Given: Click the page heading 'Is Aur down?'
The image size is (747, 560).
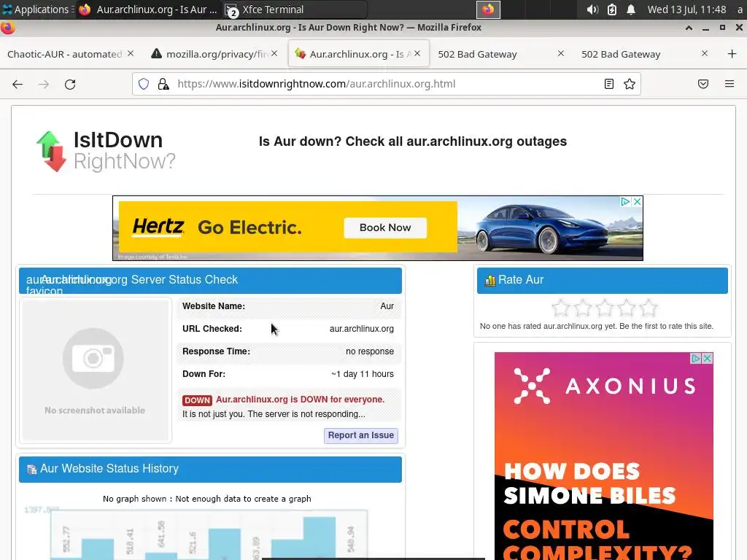Looking at the screenshot, I should pyautogui.click(x=413, y=141).
